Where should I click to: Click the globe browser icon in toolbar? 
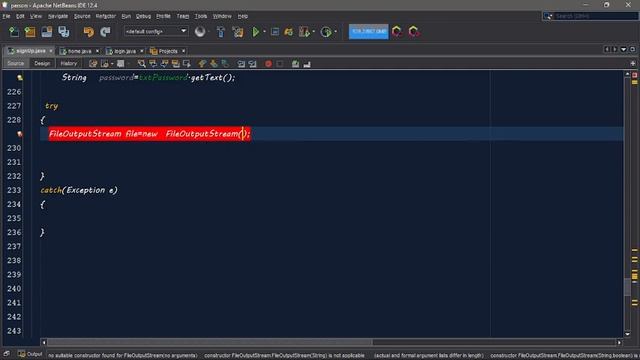(200, 32)
